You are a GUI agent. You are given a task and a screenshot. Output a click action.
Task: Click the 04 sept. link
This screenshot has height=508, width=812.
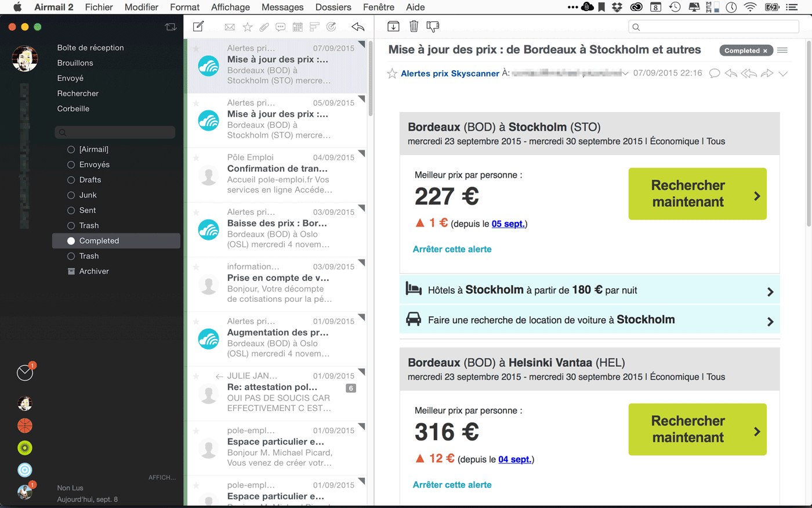point(514,460)
